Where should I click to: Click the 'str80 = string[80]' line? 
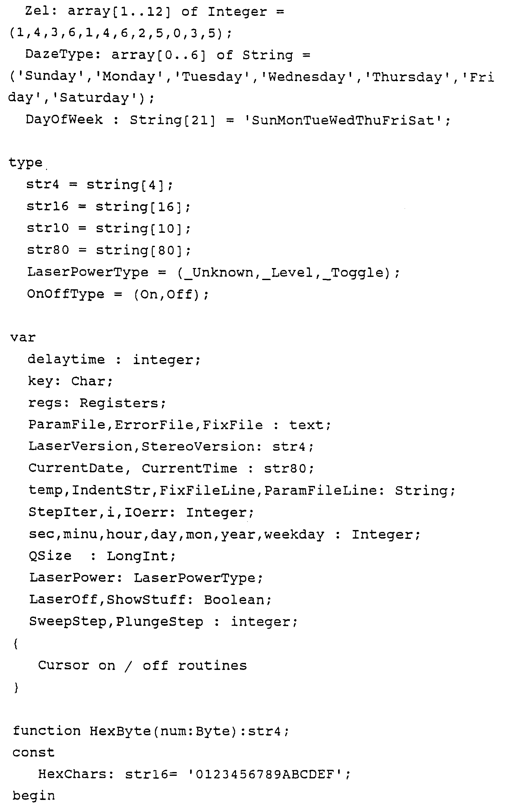(x=109, y=250)
